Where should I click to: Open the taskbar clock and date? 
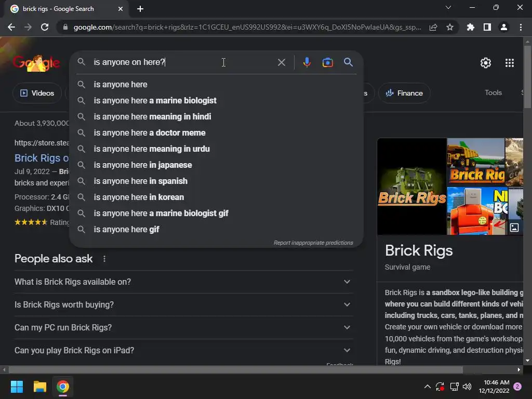[x=494, y=387]
